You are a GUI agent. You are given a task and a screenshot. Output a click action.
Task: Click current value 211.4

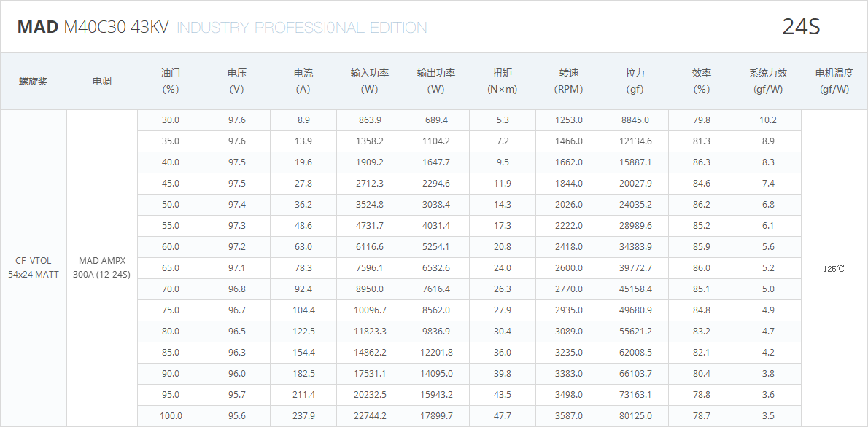click(x=303, y=394)
